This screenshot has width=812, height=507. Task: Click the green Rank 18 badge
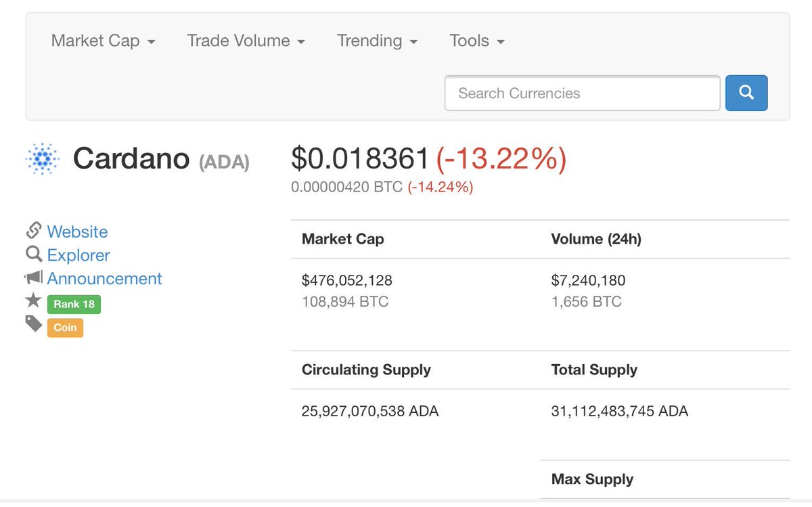point(74,304)
